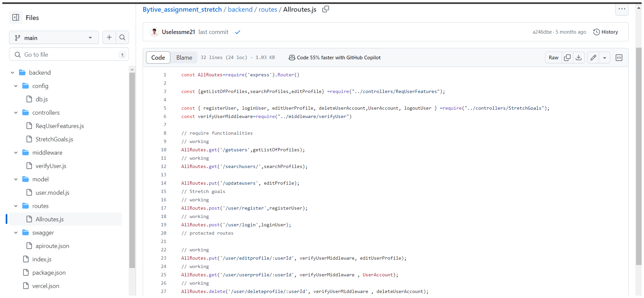This screenshot has width=644, height=298.
Task: Collapse the controllers folder
Action: 16,113
